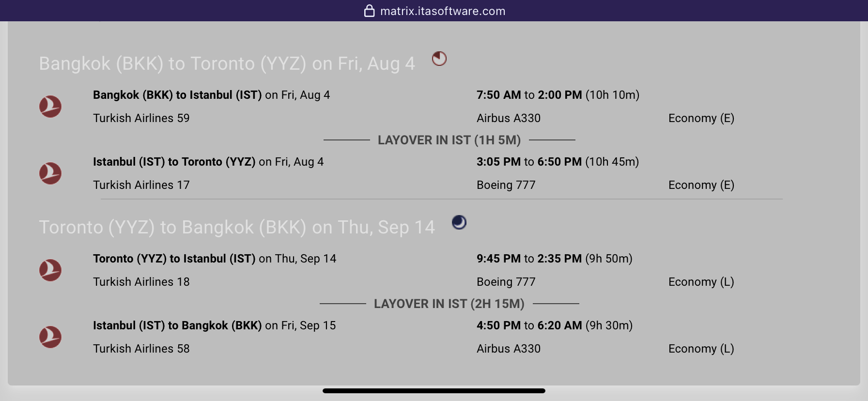Click the Turkish Airlines logo beside flight 17
The height and width of the screenshot is (401, 868).
pos(50,173)
